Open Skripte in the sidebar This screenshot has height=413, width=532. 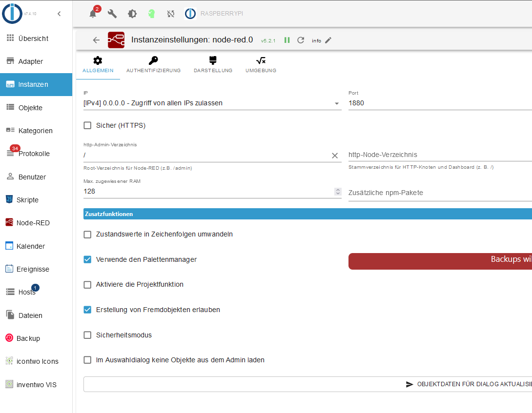pos(36,200)
